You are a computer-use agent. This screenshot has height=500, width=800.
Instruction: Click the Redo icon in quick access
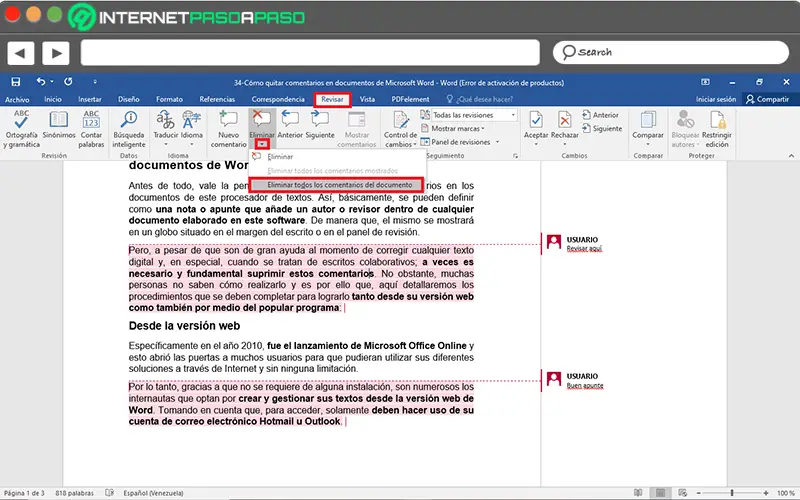(x=68, y=82)
